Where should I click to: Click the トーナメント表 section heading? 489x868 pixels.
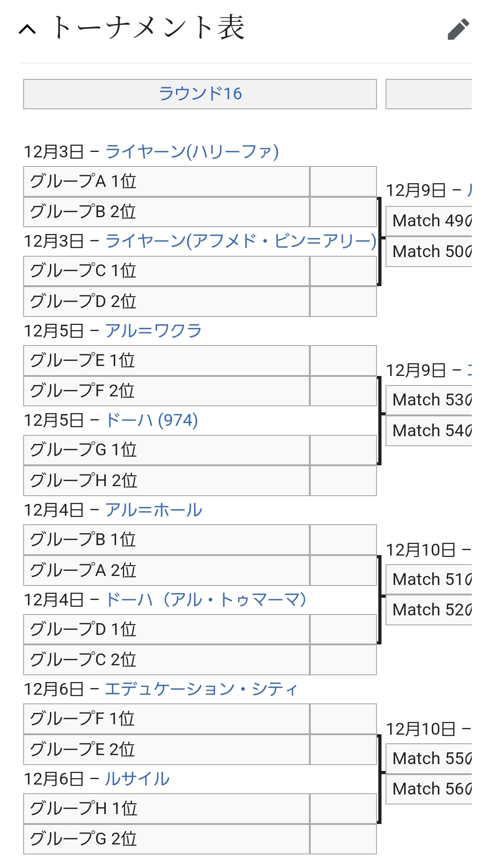[149, 28]
